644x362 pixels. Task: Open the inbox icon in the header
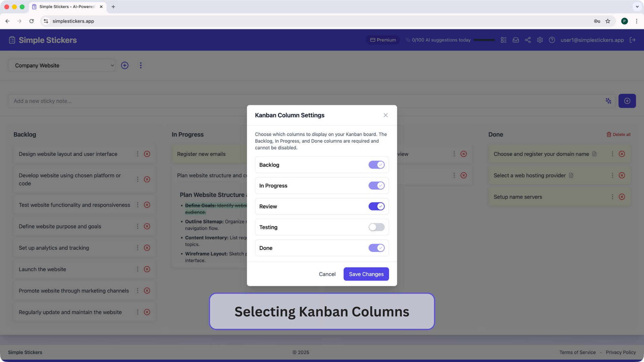click(516, 40)
